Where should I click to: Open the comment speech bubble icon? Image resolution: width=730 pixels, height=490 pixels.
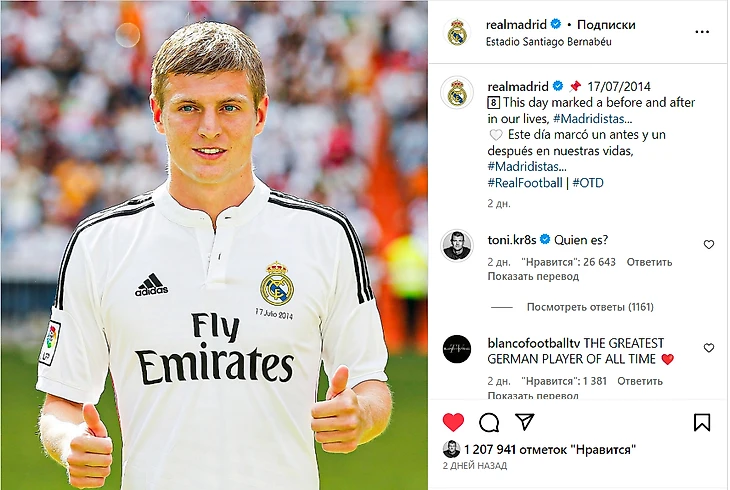(489, 422)
